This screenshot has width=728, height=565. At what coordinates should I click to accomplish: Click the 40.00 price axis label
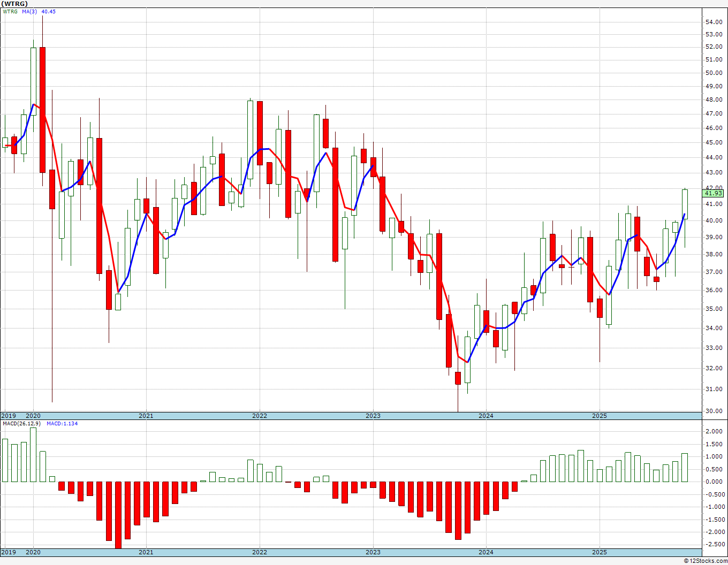tap(714, 220)
